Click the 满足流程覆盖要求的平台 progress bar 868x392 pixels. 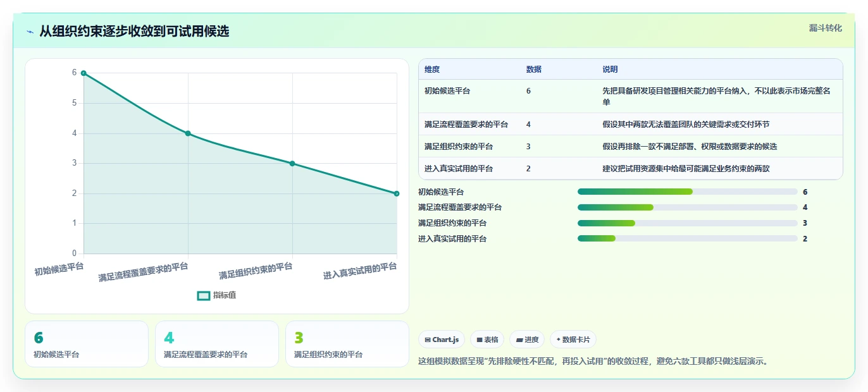point(687,207)
